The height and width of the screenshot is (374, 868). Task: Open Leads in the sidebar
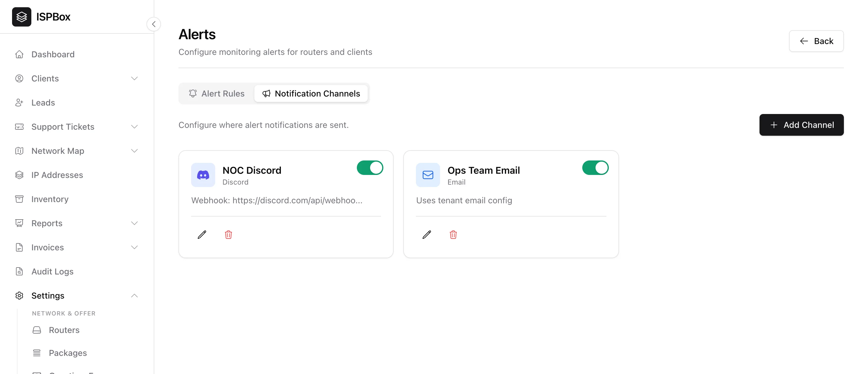tap(77, 103)
